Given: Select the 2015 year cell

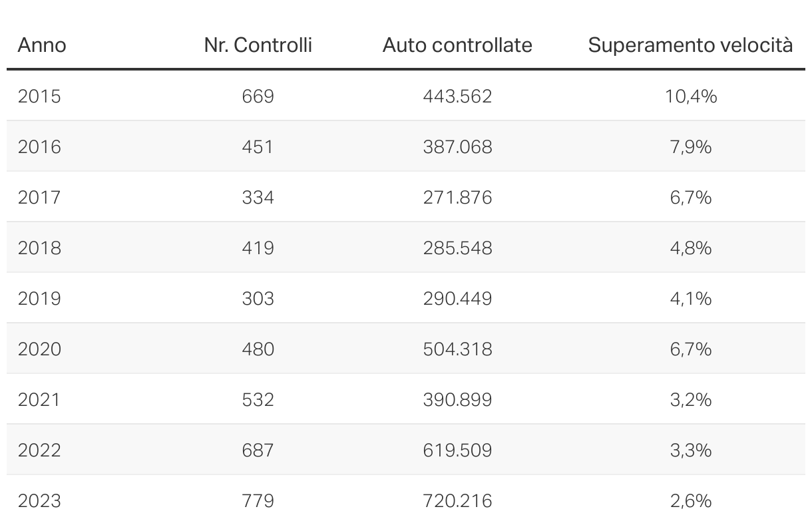Looking at the screenshot, I should (39, 96).
